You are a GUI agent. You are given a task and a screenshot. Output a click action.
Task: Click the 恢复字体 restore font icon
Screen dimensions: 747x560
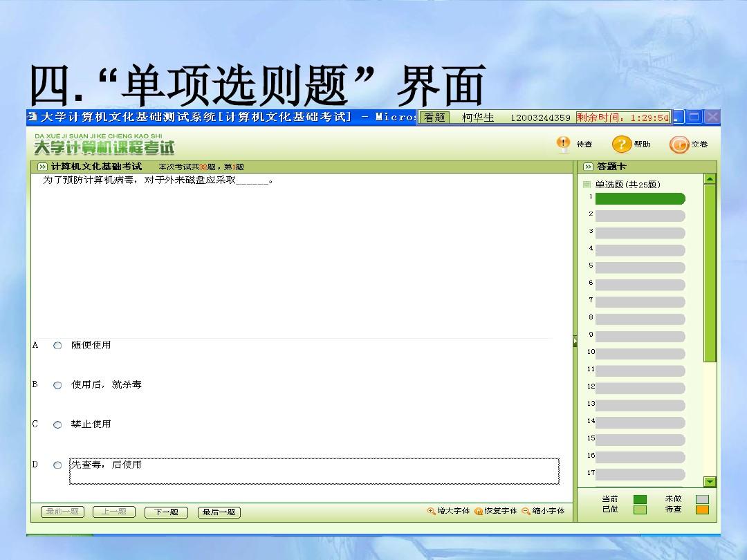pyautogui.click(x=479, y=511)
